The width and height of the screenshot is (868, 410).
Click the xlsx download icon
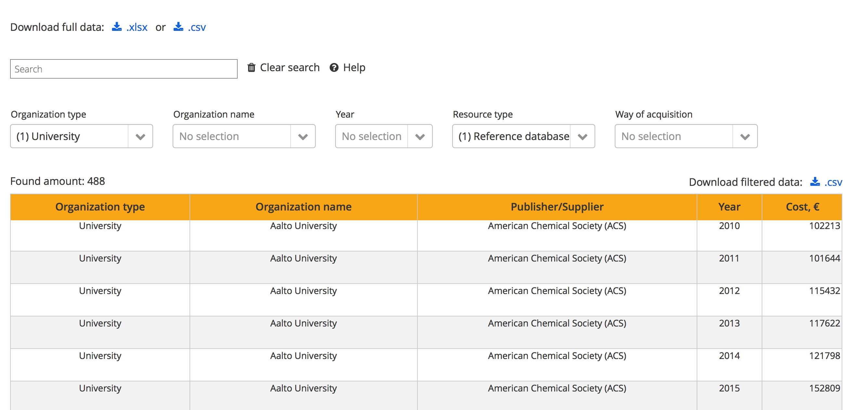click(x=117, y=27)
